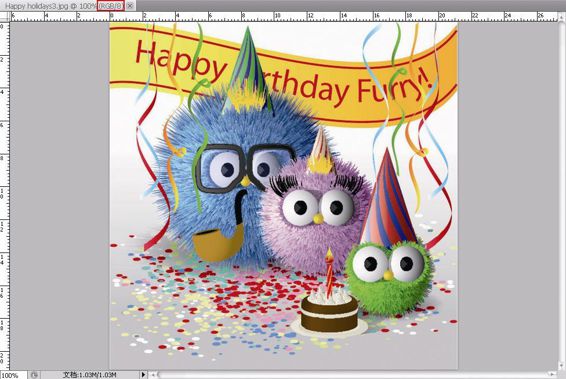Open the status bar info arrow menu
566x379 pixels.
tap(143, 375)
